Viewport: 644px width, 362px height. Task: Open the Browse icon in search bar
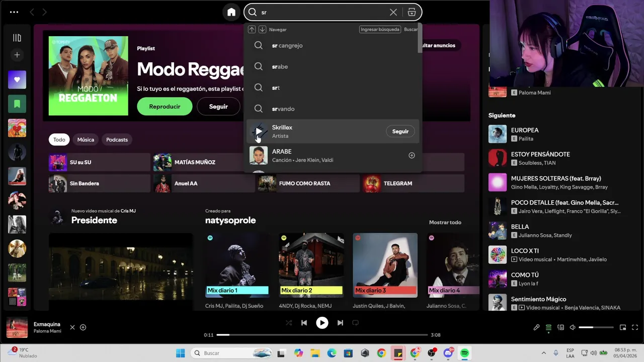412,12
